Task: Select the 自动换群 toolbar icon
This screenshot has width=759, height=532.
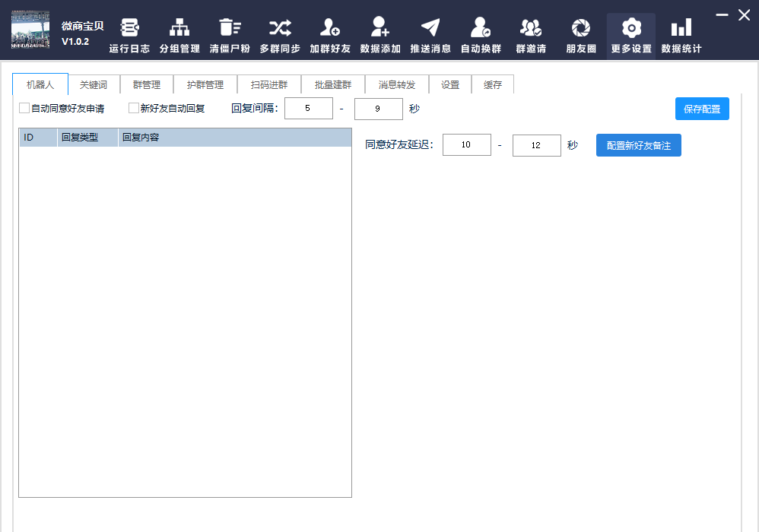Action: (x=481, y=29)
